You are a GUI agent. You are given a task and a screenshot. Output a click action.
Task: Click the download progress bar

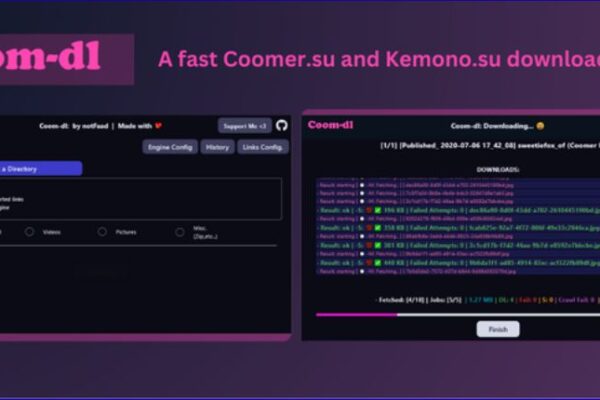tap(458, 315)
